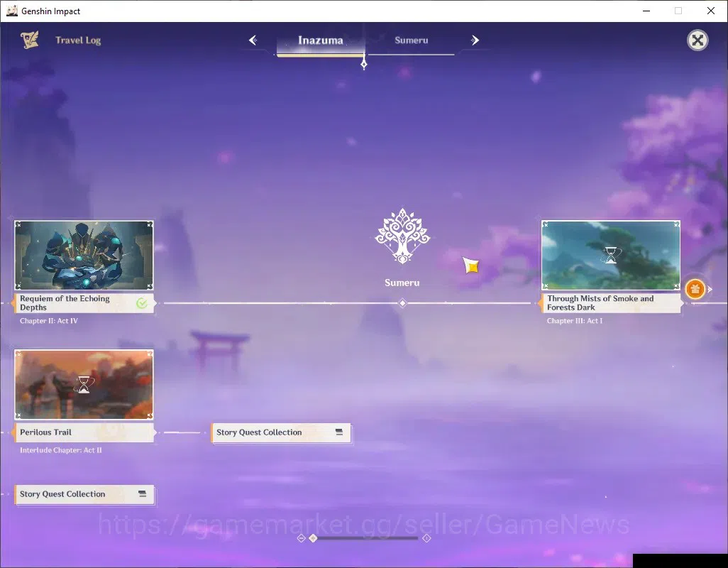Open the Perilous Trail thumbnail
This screenshot has width=728, height=568.
[x=84, y=385]
